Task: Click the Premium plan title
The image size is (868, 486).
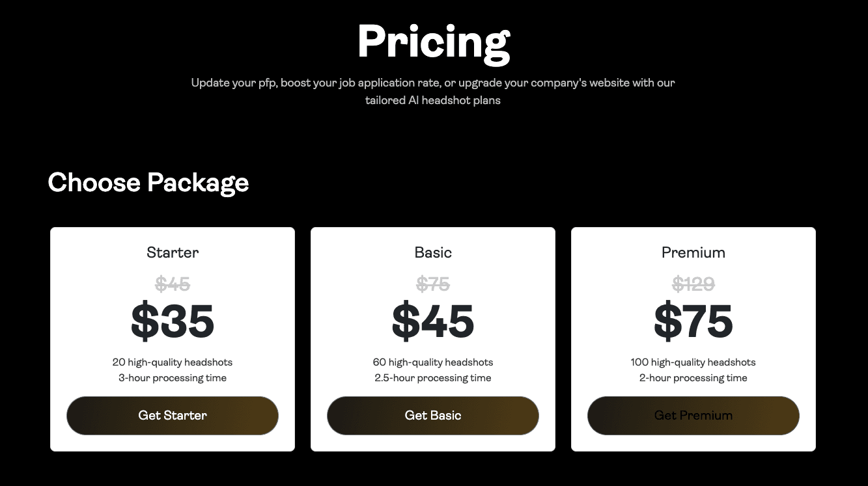Action: (693, 252)
